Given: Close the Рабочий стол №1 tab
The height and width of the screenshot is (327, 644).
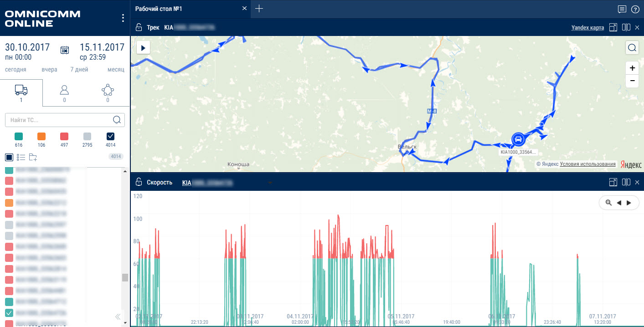Looking at the screenshot, I should 245,9.
